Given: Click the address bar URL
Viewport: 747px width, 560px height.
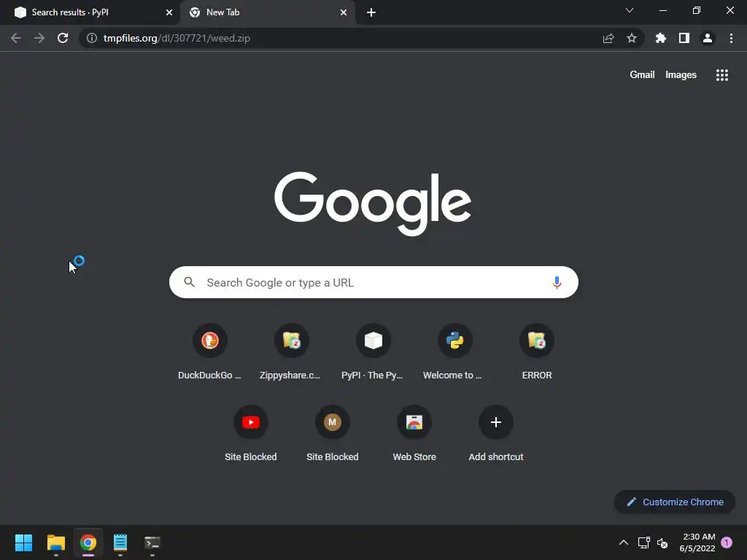Looking at the screenshot, I should pos(177,38).
